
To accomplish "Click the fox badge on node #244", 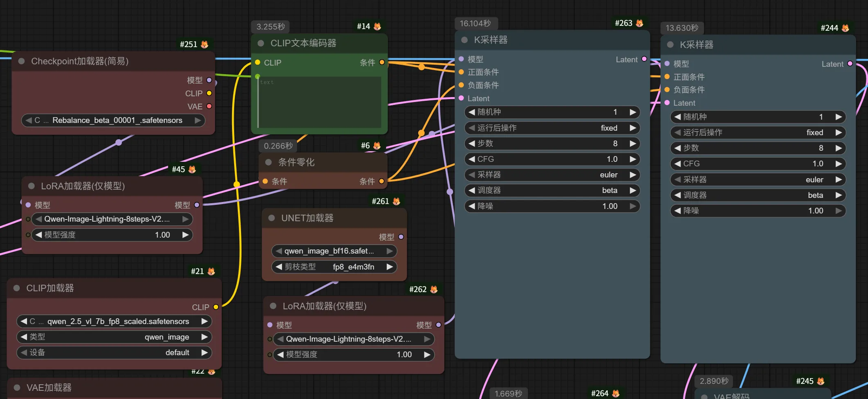I will tap(845, 28).
